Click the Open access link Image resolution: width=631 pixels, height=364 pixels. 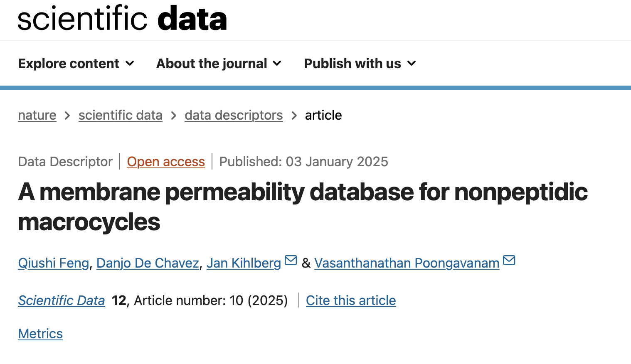tap(166, 162)
